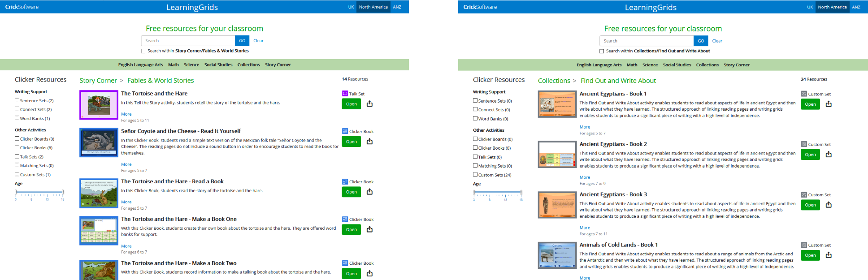
Task: Click the Age slider track on the Collections page
Action: coord(497,192)
